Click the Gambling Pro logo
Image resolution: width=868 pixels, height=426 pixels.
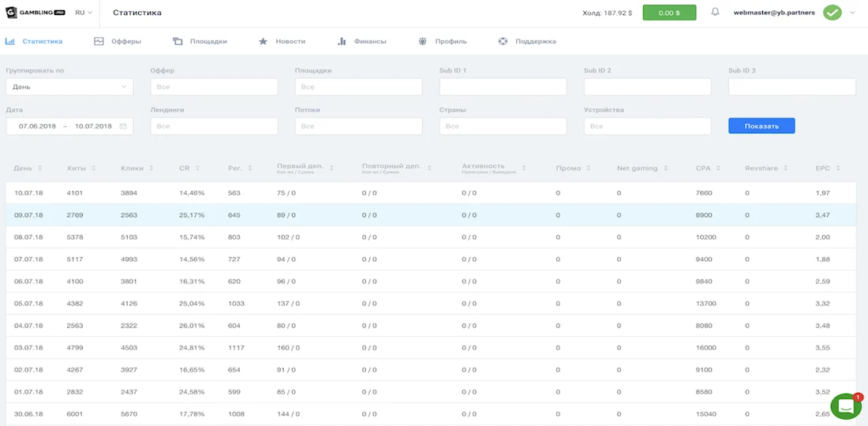click(x=36, y=12)
